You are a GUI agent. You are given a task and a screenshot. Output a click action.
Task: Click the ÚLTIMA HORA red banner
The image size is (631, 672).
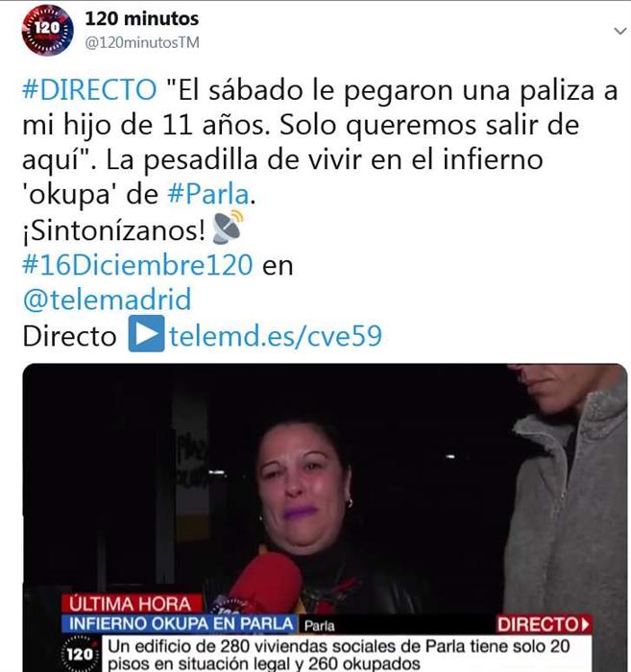tap(132, 604)
